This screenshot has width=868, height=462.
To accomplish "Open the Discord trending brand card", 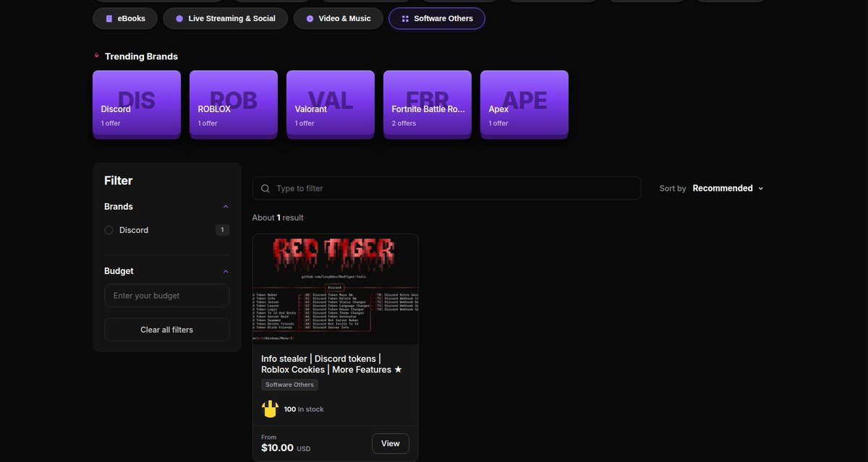I will 137,103.
